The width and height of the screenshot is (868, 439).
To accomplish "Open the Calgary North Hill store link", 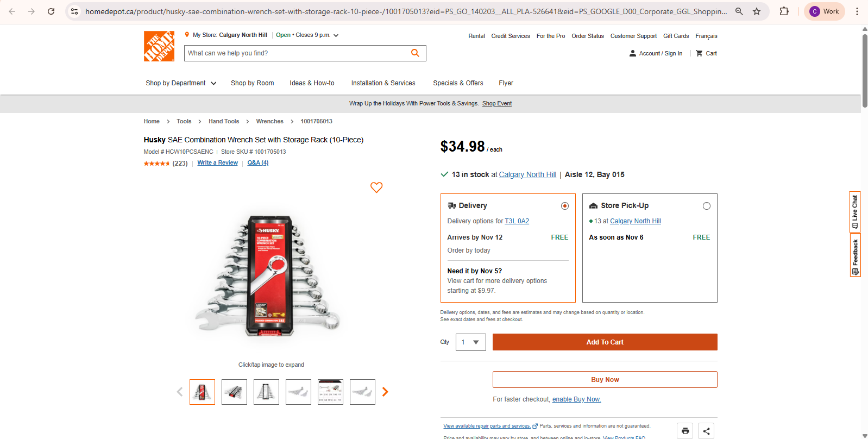I will point(527,174).
